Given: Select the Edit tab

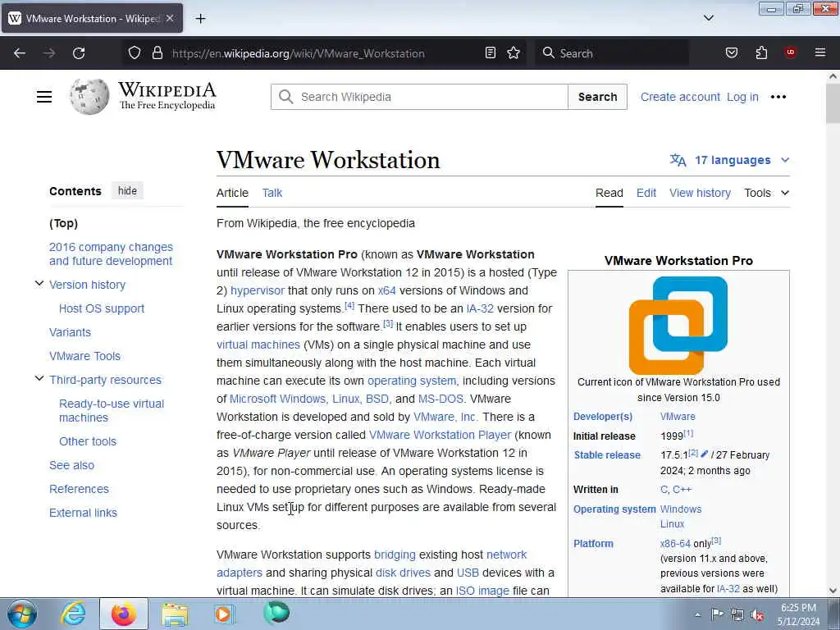Looking at the screenshot, I should tap(646, 193).
